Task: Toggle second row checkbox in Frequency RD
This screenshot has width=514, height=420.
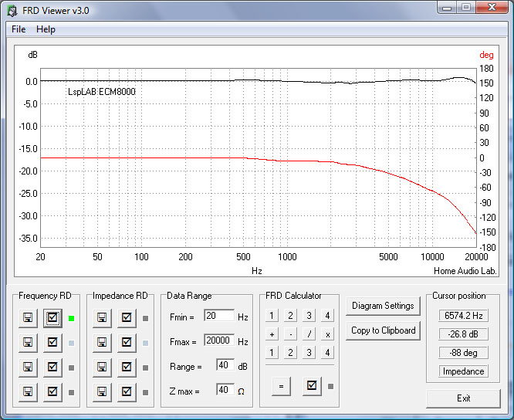Action: pos(52,342)
